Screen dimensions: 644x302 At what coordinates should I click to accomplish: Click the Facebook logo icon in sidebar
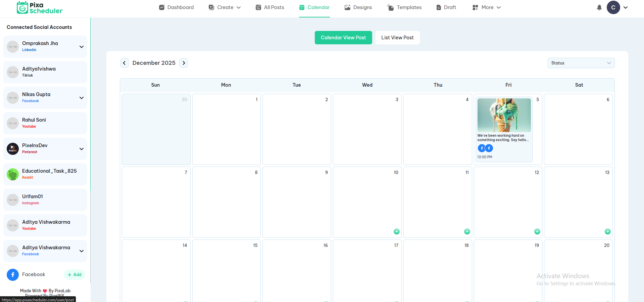point(13,274)
